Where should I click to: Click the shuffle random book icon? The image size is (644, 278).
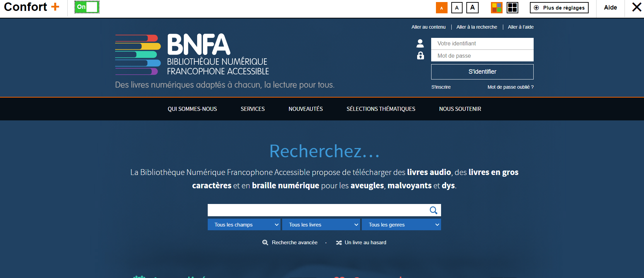[x=339, y=243]
